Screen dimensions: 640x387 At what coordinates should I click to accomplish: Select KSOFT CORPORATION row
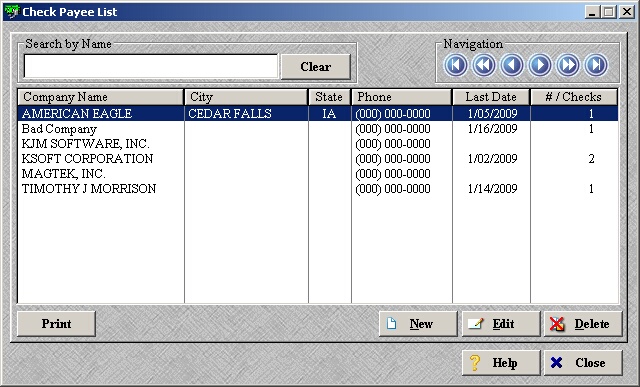[x=318, y=159]
